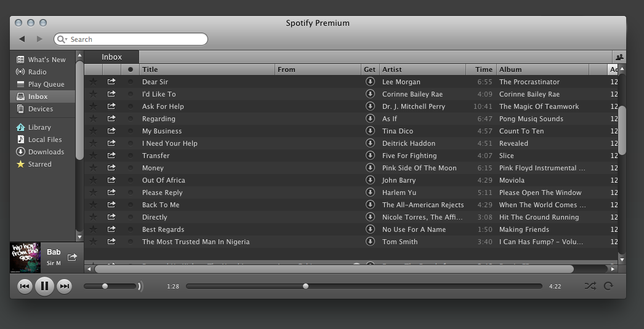Screen dimensions: 644x329
Task: Pause the currently playing song
Action: (44, 286)
